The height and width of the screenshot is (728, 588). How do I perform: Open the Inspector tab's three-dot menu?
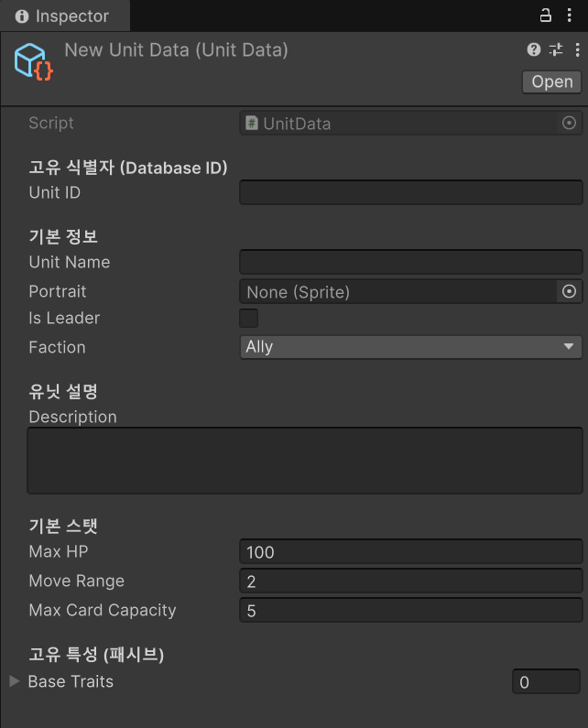pos(569,16)
